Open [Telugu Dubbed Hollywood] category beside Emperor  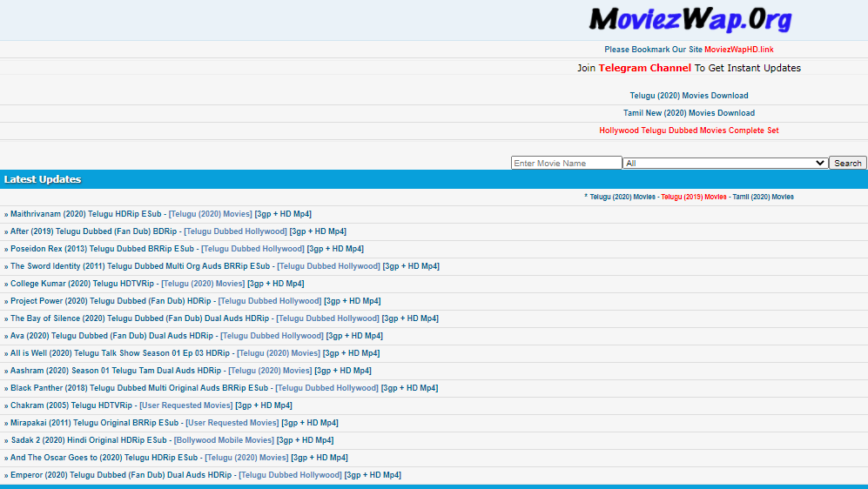[x=290, y=475]
